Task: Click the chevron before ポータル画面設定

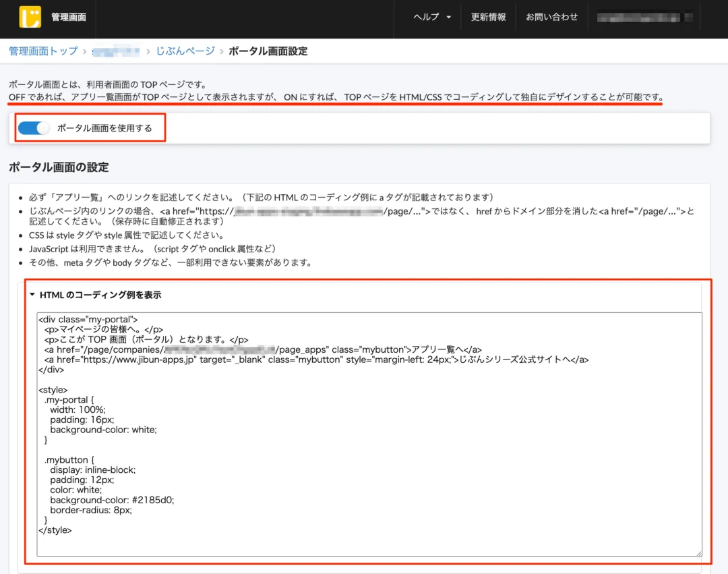Action: point(222,51)
